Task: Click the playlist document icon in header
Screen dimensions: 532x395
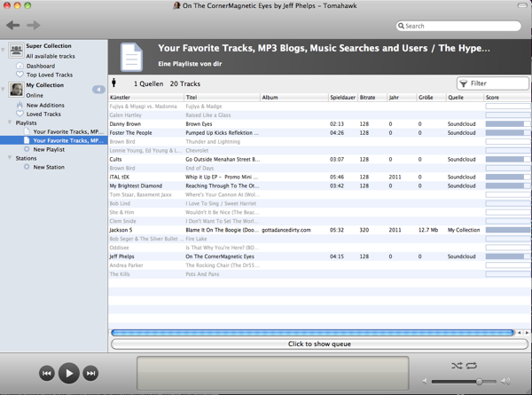Action: tap(131, 57)
